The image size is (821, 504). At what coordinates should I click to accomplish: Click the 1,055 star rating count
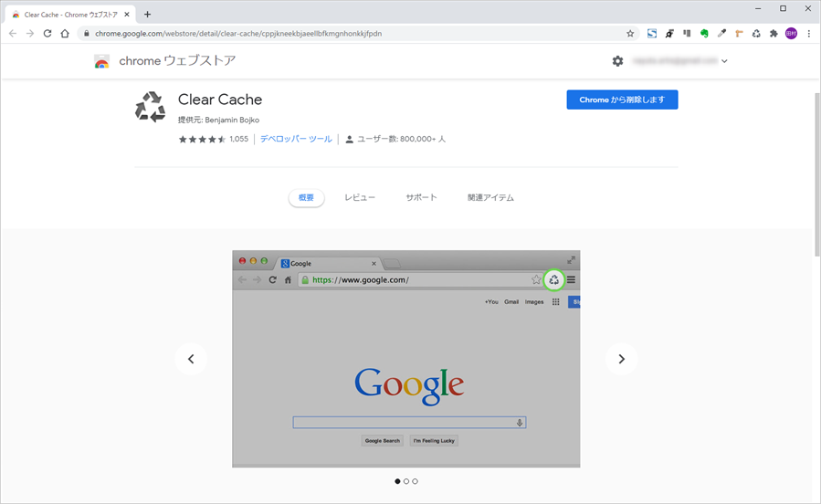238,139
